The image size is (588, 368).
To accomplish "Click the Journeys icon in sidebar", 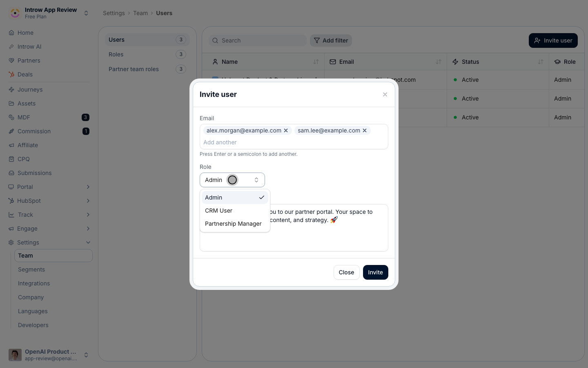I will pyautogui.click(x=11, y=90).
